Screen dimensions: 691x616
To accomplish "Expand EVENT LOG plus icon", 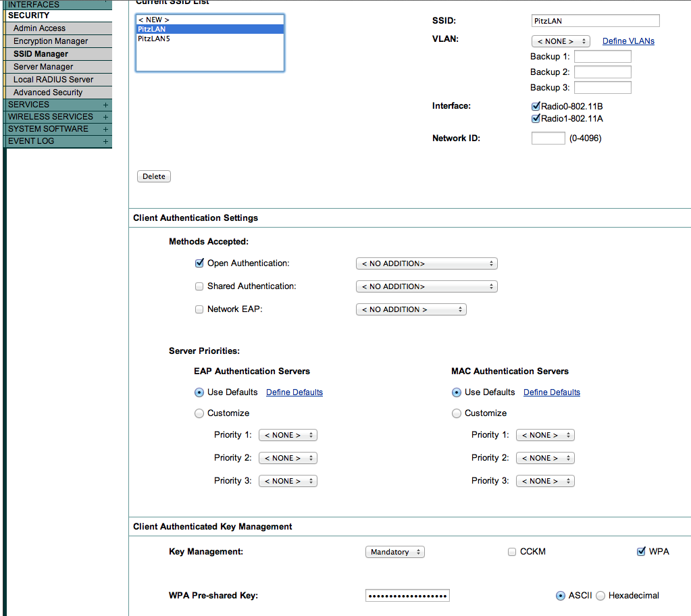I will 105,141.
